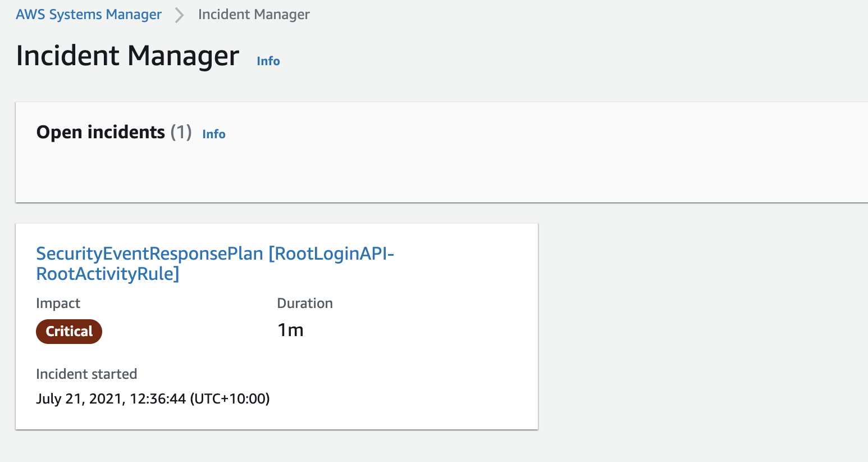Open the Info tooltip beside Incident Manager
Image resolution: width=868 pixels, height=462 pixels.
point(268,61)
